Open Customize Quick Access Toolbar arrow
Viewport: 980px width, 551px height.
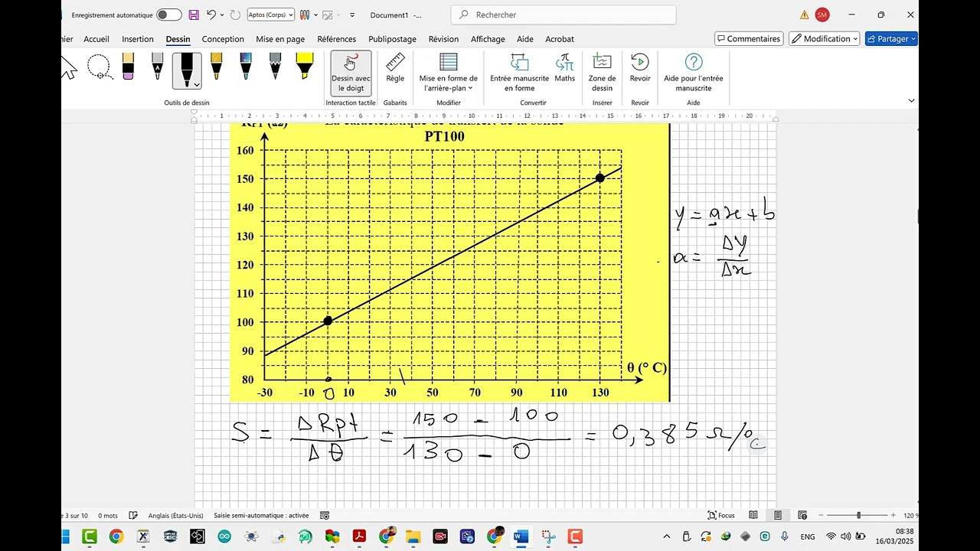[352, 15]
